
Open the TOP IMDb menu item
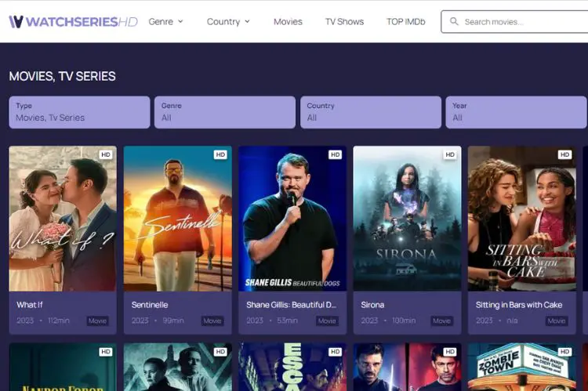coord(406,22)
